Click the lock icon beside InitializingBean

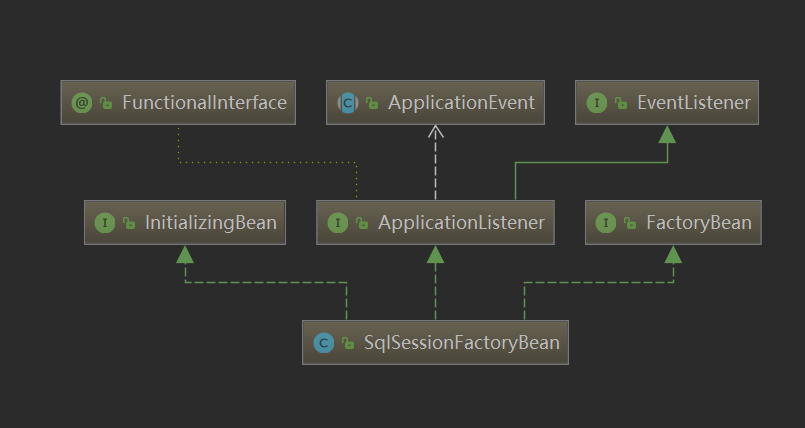129,223
